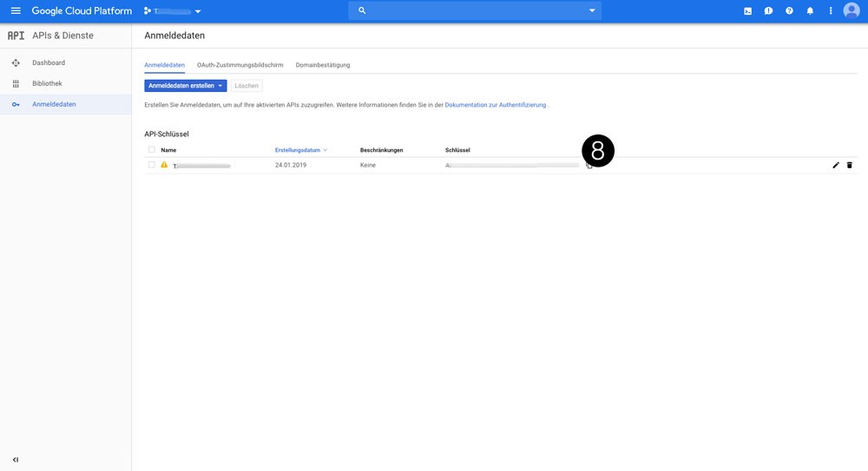This screenshot has height=471, width=868.
Task: Click the warning triangle next to key name
Action: [x=164, y=165]
